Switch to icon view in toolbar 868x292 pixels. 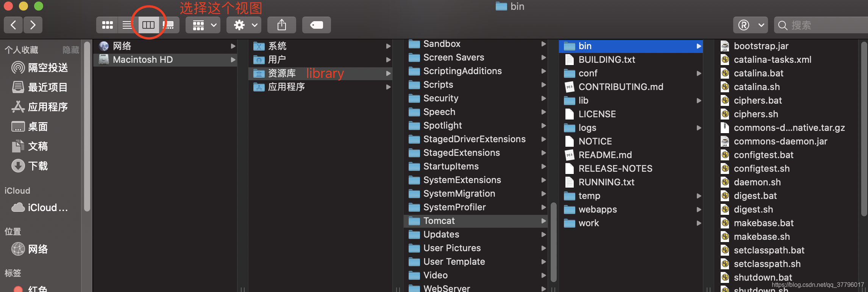coord(107,25)
